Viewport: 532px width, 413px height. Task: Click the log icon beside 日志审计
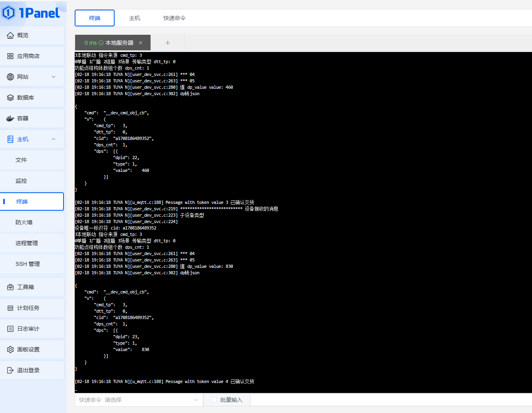[10, 329]
